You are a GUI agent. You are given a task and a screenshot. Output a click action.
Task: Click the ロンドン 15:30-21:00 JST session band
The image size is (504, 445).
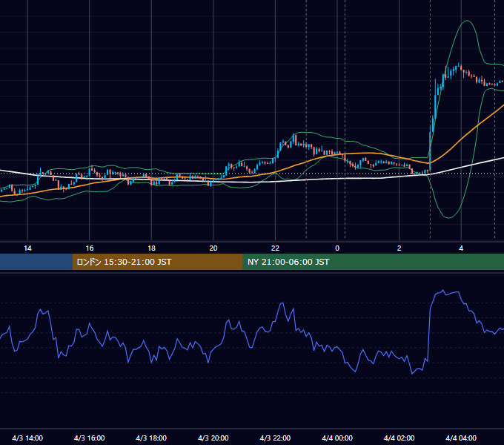(x=157, y=262)
